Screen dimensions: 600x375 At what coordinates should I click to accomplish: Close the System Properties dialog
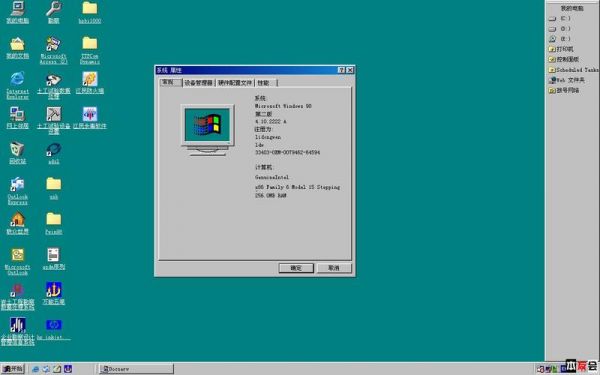[x=350, y=70]
